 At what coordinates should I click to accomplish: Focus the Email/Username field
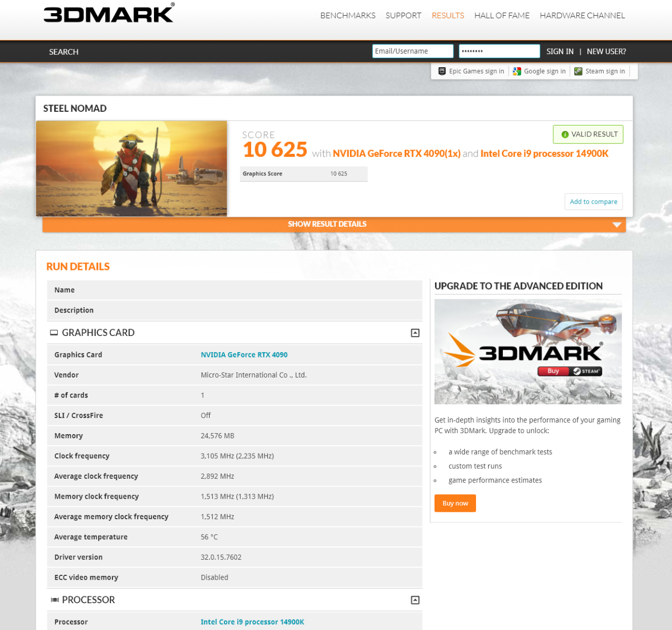tap(412, 51)
